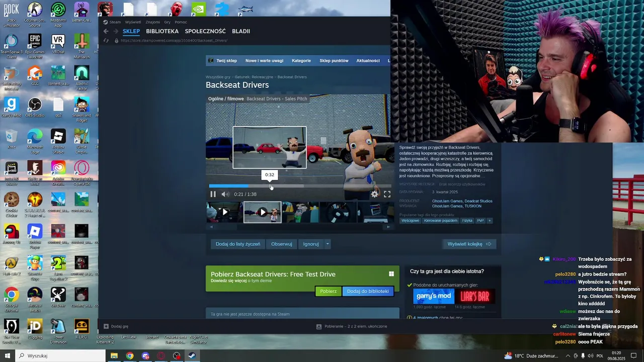
Task: Open Kosz recycle bin icon
Action: (x=11, y=139)
